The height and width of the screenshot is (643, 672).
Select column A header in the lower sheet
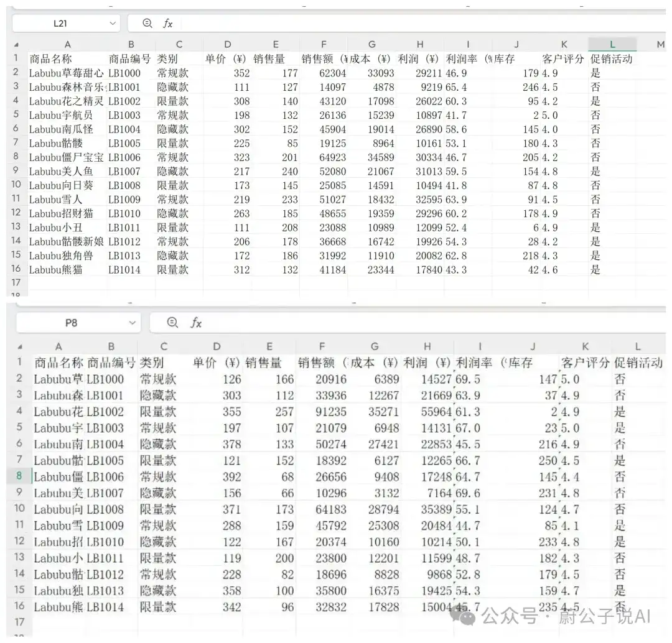58,346
